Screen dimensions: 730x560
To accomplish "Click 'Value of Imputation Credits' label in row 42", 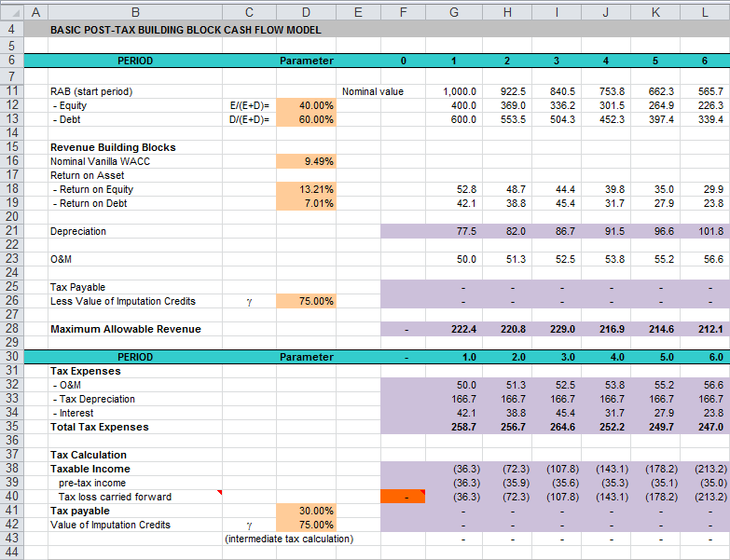I will 110,525.
